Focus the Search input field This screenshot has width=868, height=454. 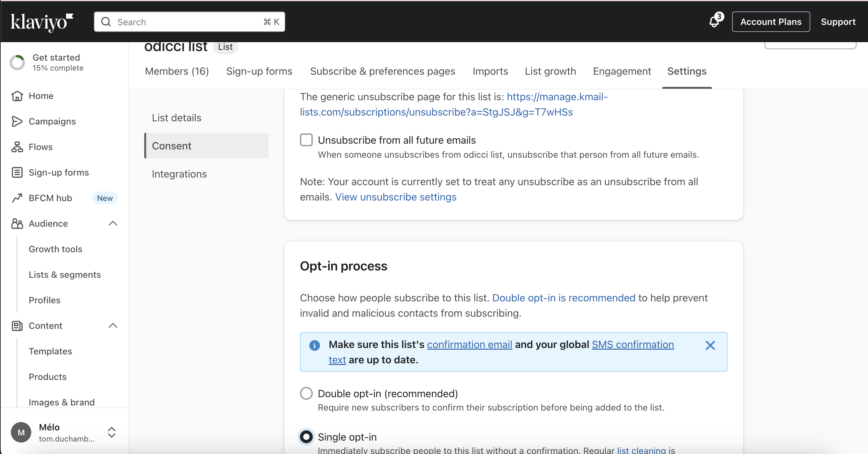tap(189, 22)
